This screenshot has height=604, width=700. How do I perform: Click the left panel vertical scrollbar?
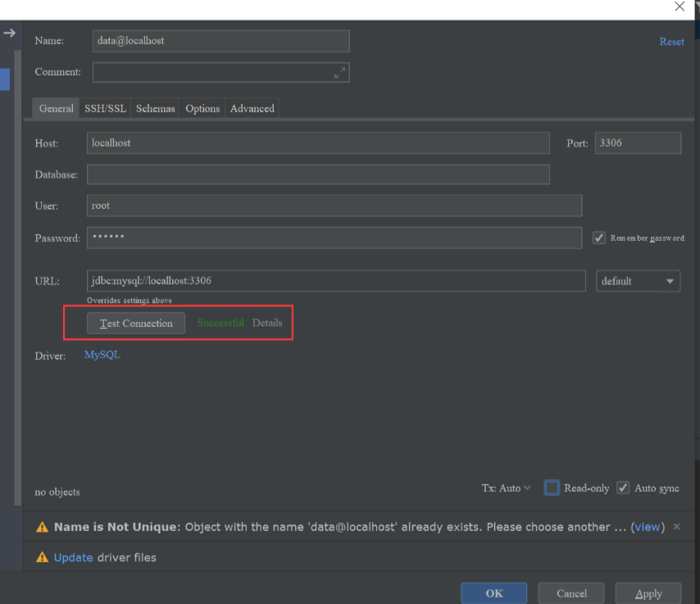point(18,277)
